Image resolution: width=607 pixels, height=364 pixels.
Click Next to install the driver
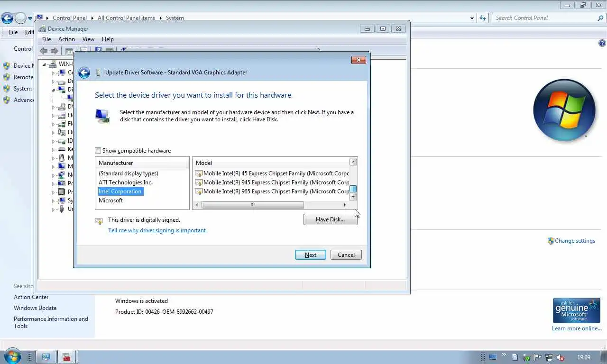[311, 255]
